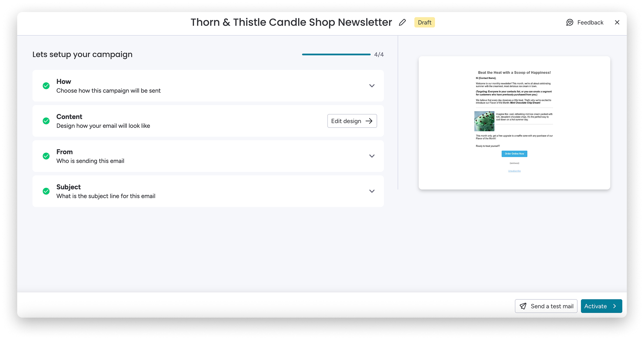Click Order Online Now button in preview

(x=514, y=154)
